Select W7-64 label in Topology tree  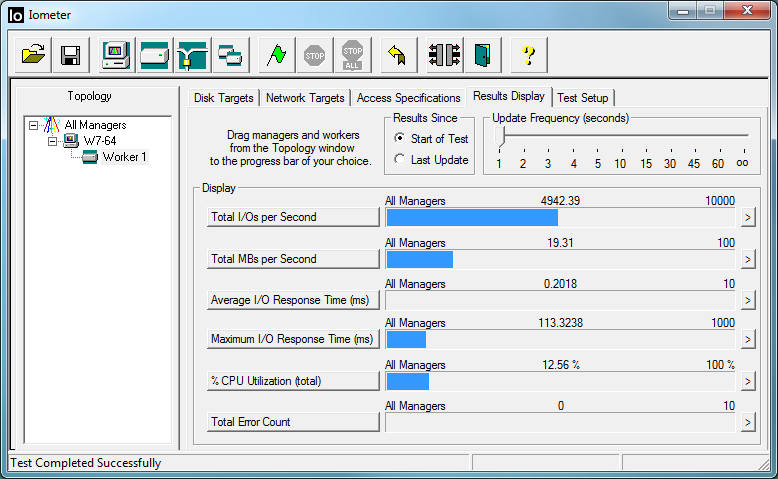tap(100, 141)
